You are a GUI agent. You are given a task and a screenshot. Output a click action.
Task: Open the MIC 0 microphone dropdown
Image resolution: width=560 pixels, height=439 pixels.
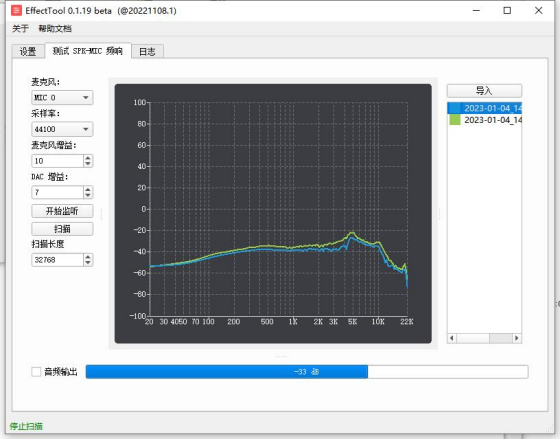tap(62, 98)
